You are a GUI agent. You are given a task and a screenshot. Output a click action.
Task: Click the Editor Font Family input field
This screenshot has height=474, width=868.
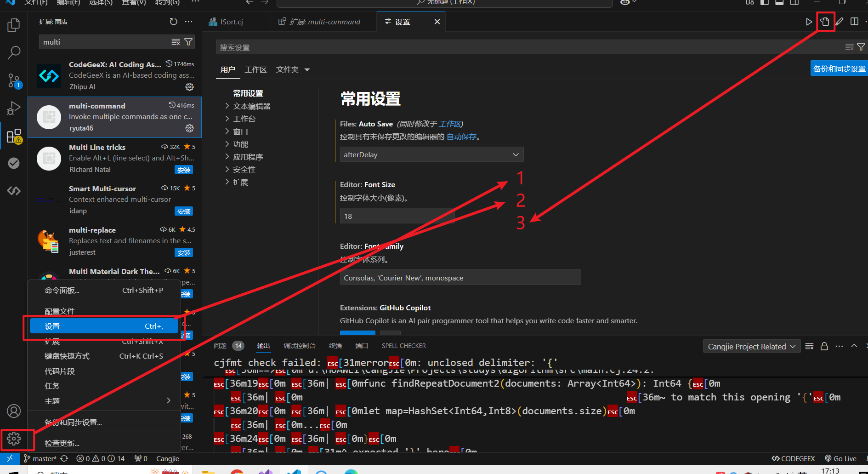460,278
